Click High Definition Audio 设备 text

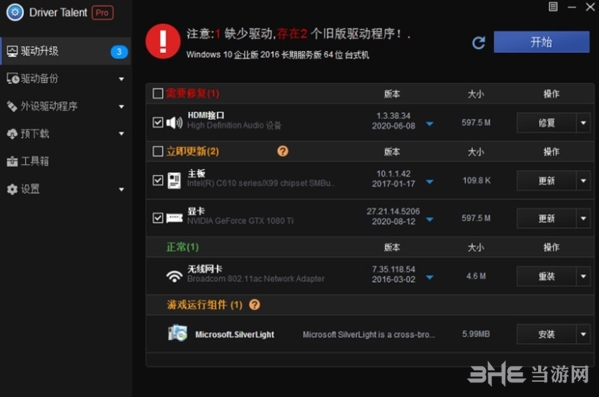pyautogui.click(x=234, y=125)
